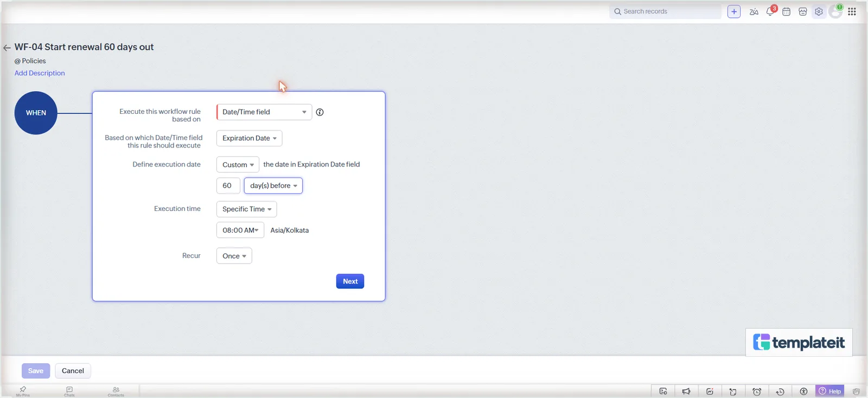868x398 pixels.
Task: Open the screen recorder icon in bottom bar
Action: pyautogui.click(x=663, y=391)
